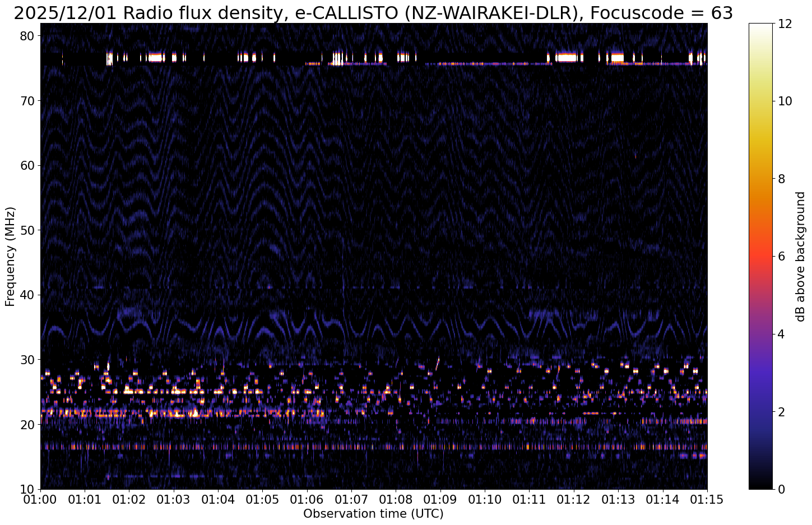
Task: Click the 01:08 tick on the time axis
Action: (396, 498)
